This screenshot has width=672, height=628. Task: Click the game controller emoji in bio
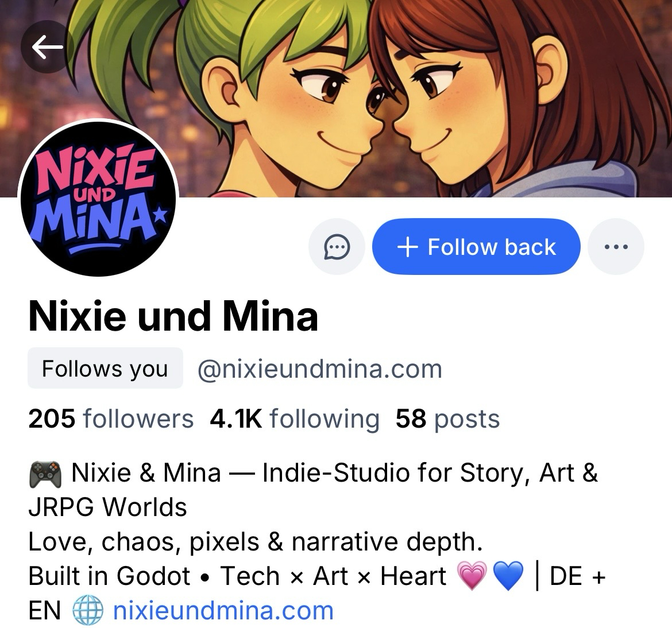click(45, 474)
